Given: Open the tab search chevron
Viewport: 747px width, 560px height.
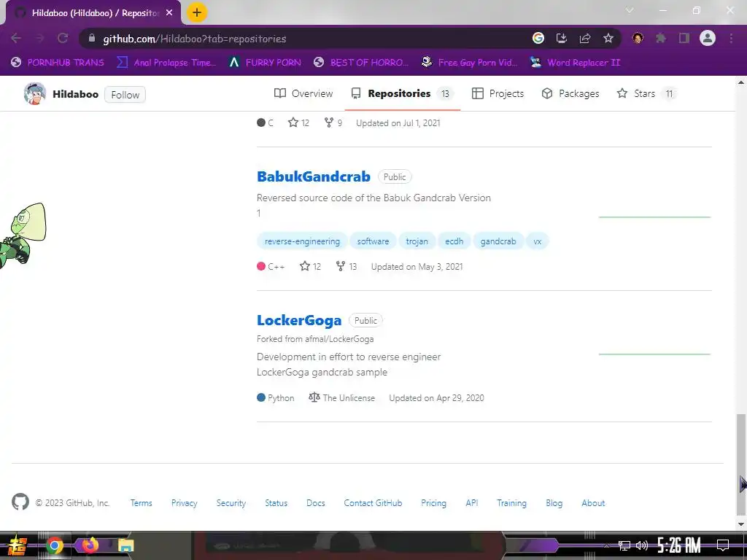Looking at the screenshot, I should pyautogui.click(x=630, y=10).
